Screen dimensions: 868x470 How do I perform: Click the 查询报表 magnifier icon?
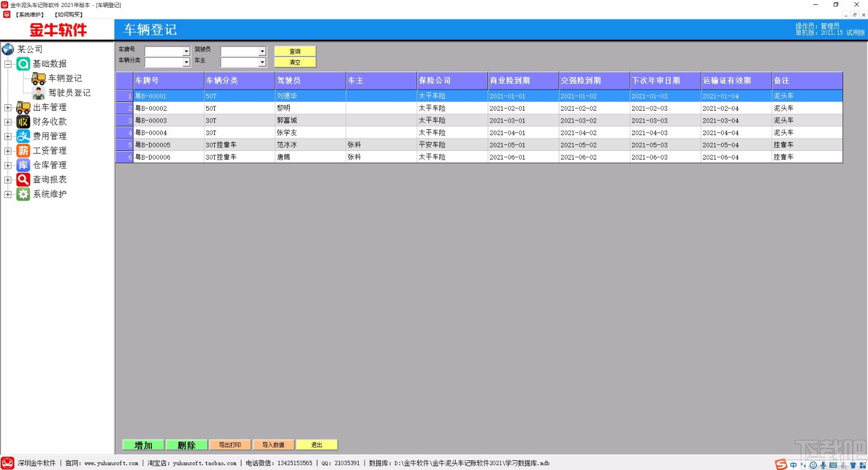[x=23, y=180]
